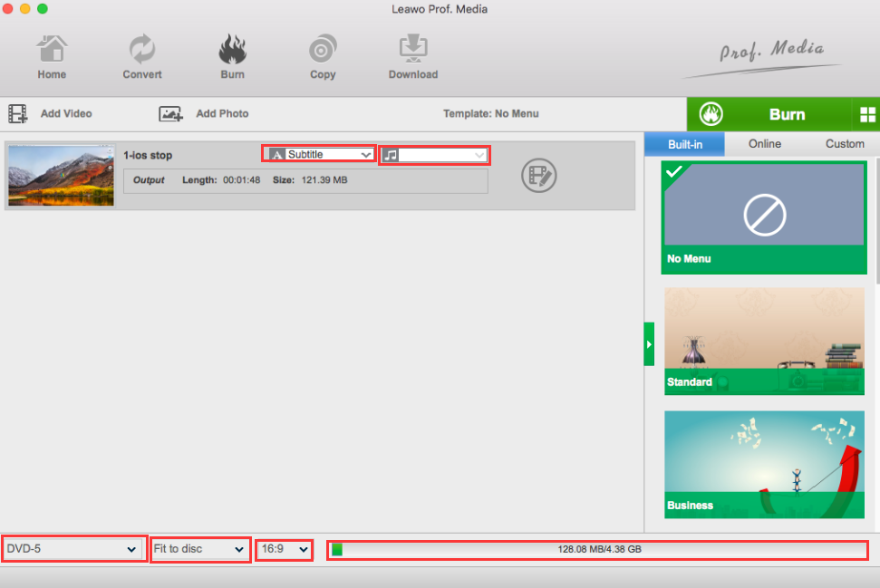Open the audio track dropdown
Image resolution: width=880 pixels, height=588 pixels.
coord(434,155)
